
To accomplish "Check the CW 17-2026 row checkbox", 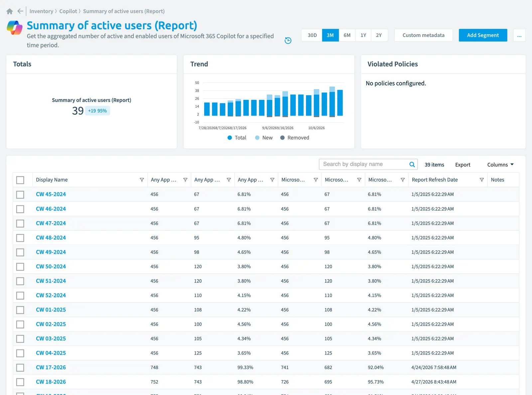I will [x=20, y=368].
